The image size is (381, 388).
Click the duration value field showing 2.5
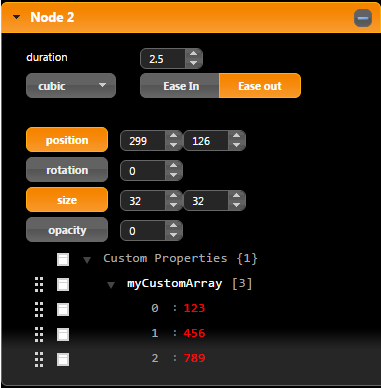(163, 59)
